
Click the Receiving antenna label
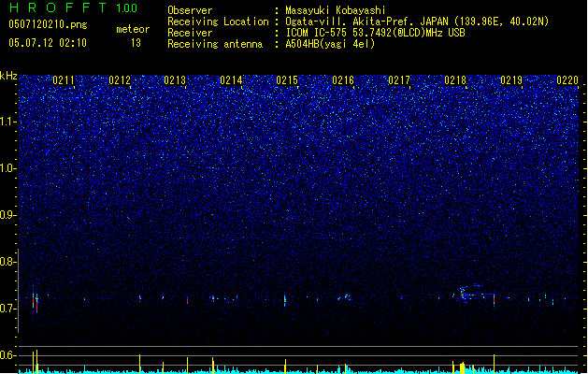click(x=215, y=44)
